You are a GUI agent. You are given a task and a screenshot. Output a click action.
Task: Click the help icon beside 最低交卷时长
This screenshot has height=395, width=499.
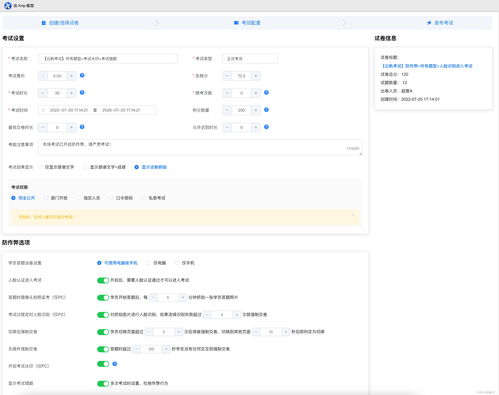pos(82,127)
